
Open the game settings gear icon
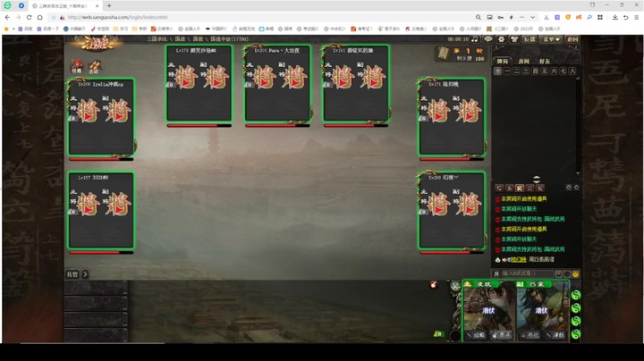[x=501, y=39]
